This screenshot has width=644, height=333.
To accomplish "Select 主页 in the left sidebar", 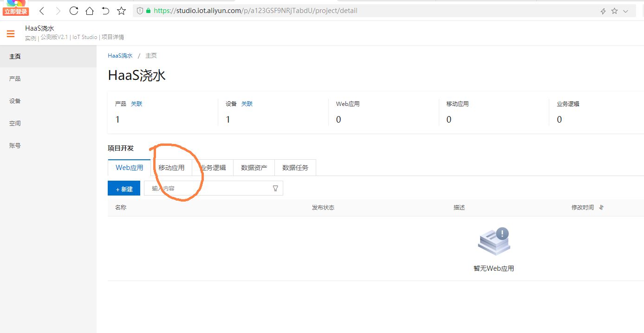I will [48, 57].
